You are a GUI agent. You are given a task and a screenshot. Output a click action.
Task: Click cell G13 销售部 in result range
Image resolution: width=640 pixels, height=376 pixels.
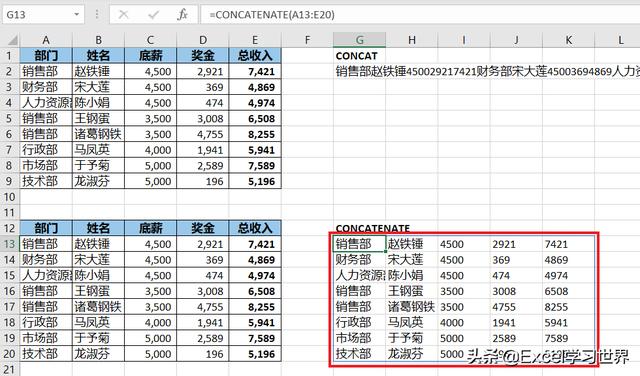tap(360, 244)
